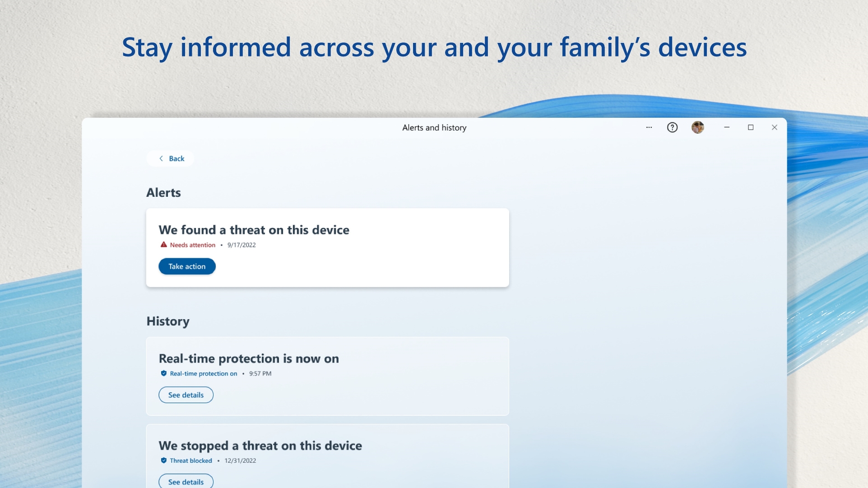Click the 12/31/2022 history date
The image size is (868, 488).
(x=240, y=461)
